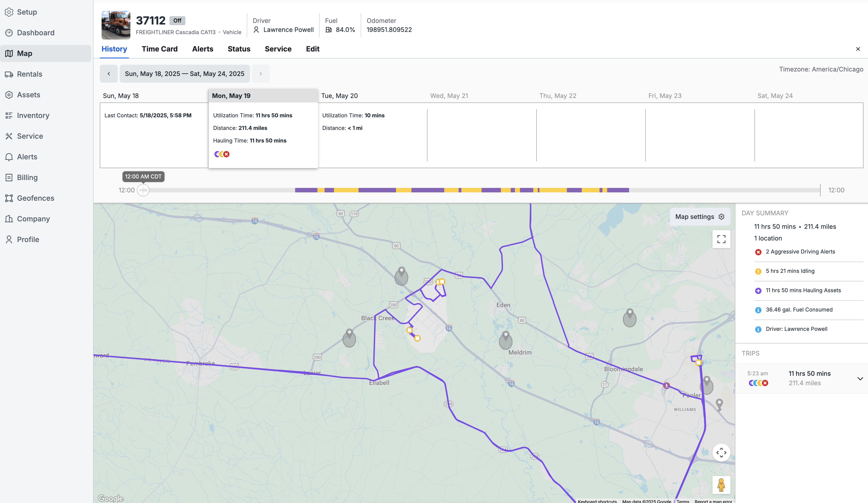
Task: Click red Aggressive Driving Alerts icon
Action: pyautogui.click(x=758, y=252)
